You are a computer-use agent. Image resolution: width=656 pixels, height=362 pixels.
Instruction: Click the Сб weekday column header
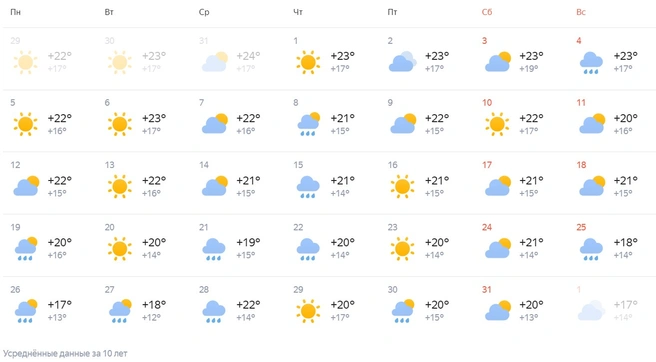487,12
